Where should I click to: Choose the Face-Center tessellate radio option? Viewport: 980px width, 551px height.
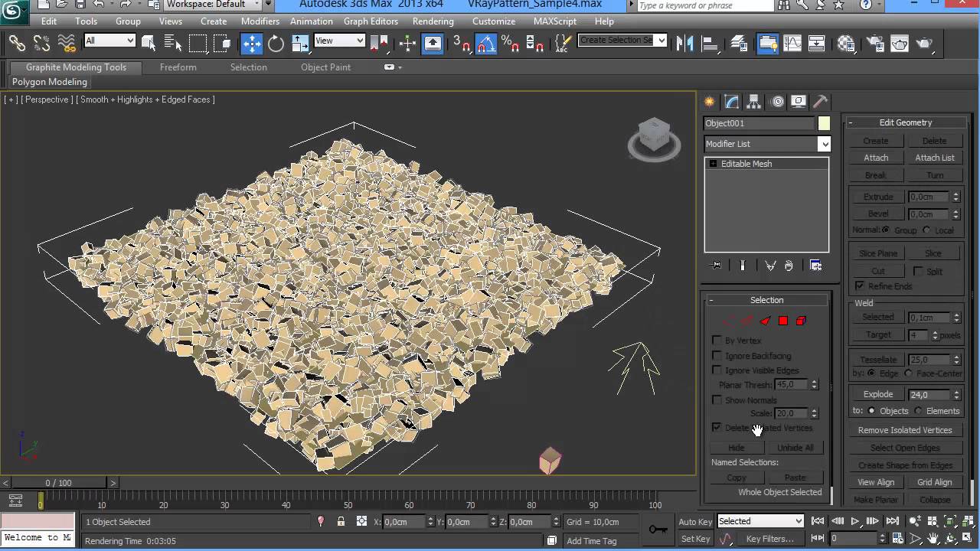pos(908,373)
